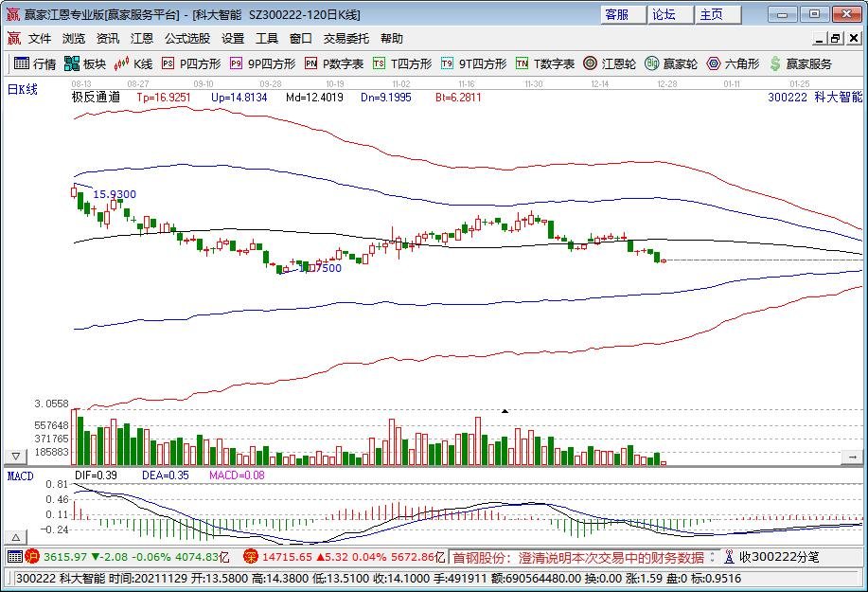Screen dimensions: 868x592
Task: Click the tower icon beside 收300222分笔
Action: point(729,557)
